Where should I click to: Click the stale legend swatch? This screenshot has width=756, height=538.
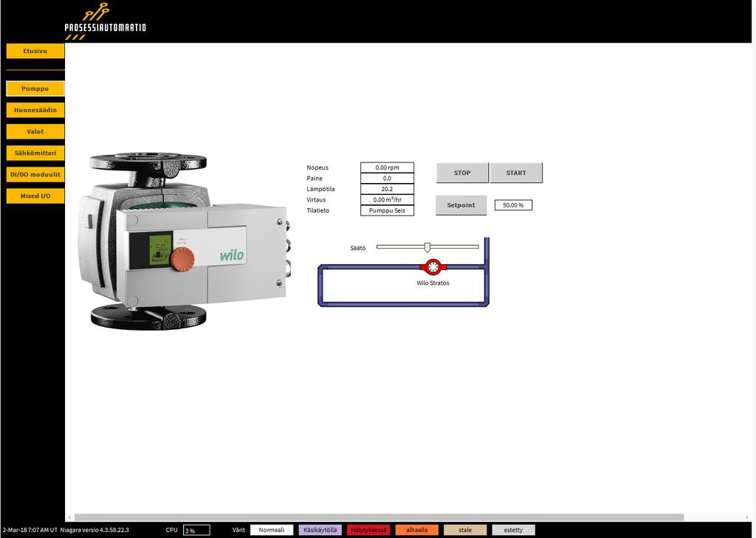(465, 530)
